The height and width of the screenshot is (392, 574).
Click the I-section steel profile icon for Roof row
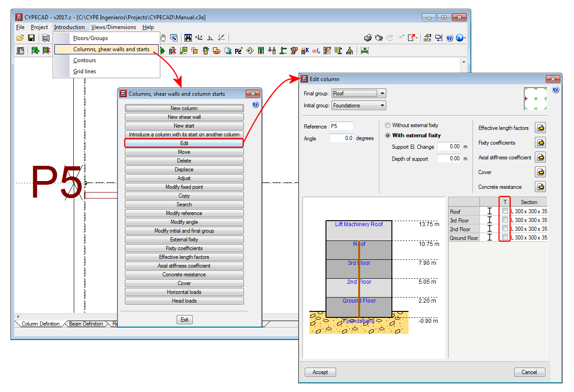coord(490,211)
